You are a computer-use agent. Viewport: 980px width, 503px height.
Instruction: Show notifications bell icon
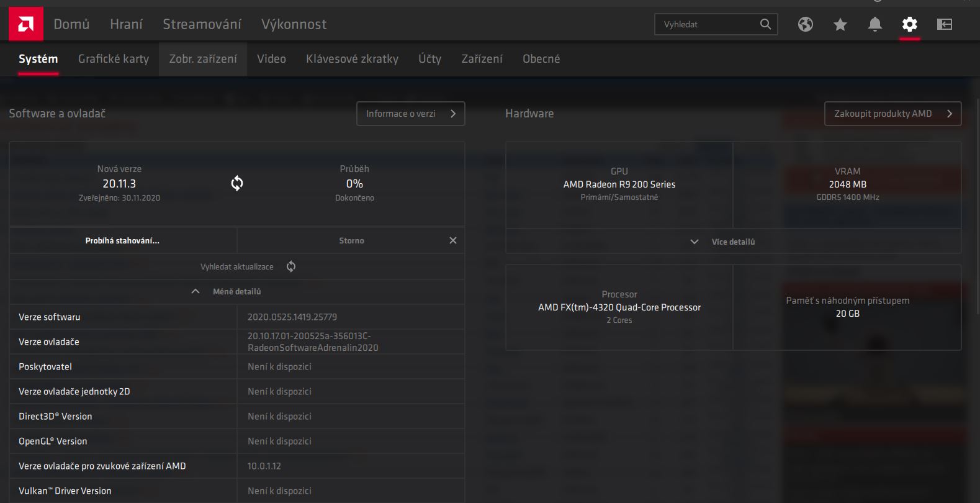[x=875, y=24]
